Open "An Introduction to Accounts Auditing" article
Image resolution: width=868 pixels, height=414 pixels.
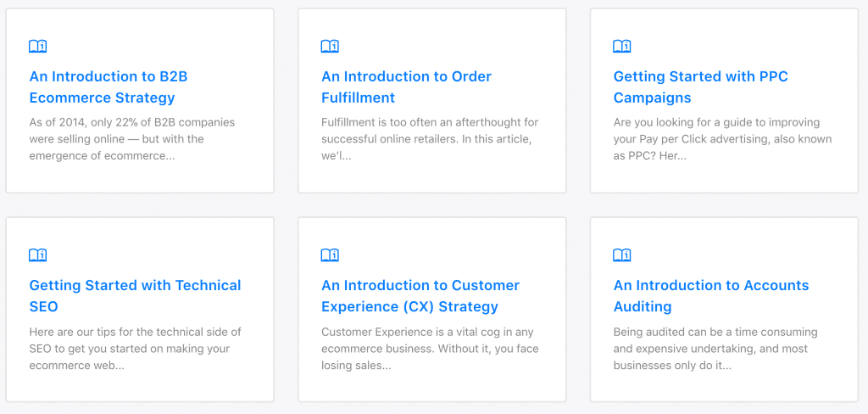click(x=710, y=295)
